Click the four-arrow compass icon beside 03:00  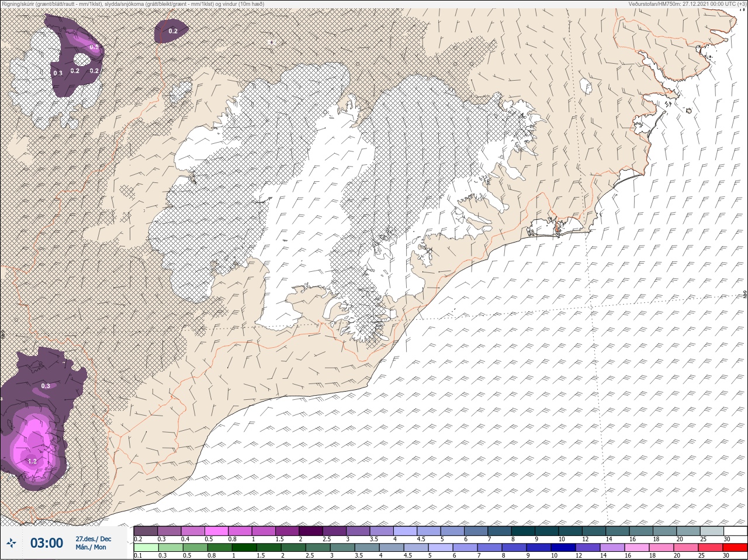click(11, 543)
